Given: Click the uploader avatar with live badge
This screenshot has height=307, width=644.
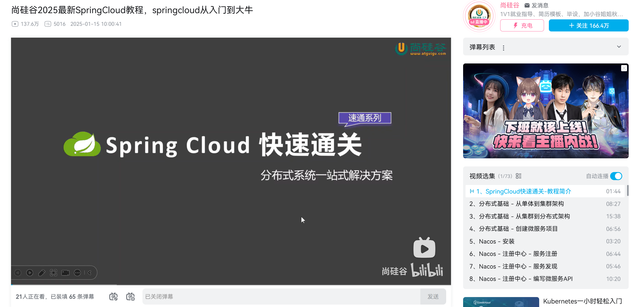Looking at the screenshot, I should 479,16.
